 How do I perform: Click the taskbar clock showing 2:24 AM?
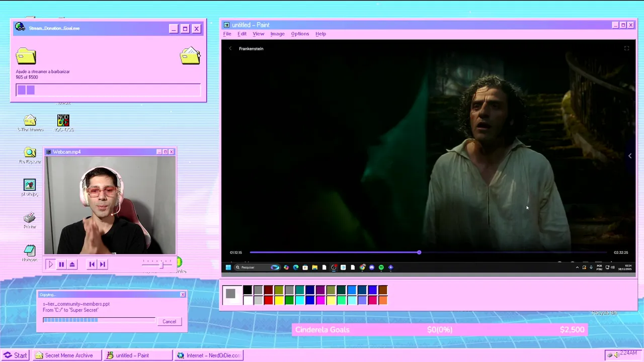coord(628,353)
